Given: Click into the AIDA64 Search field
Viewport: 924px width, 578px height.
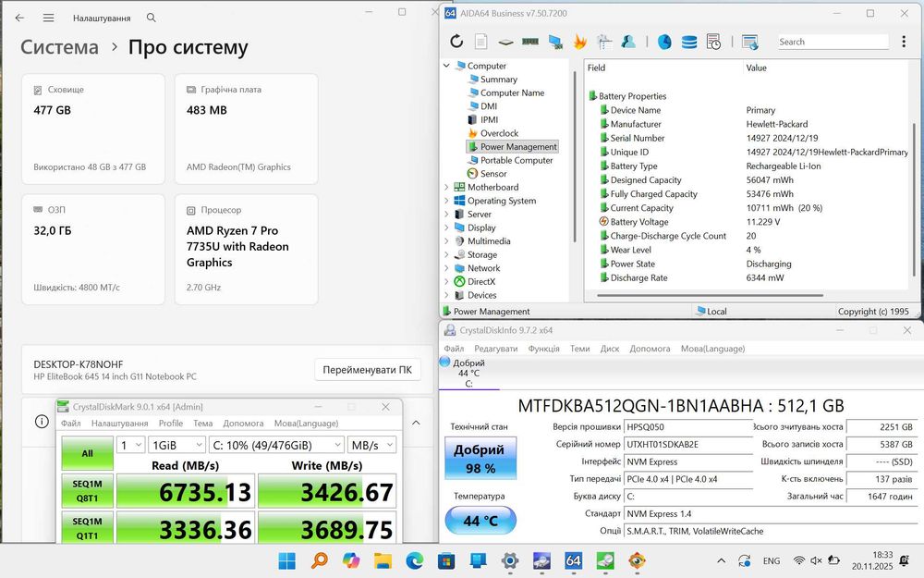Looking at the screenshot, I should click(x=833, y=42).
